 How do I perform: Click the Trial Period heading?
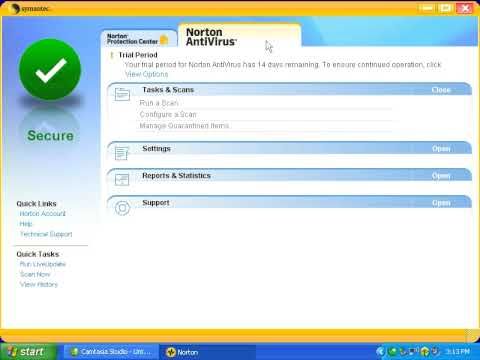(x=138, y=55)
